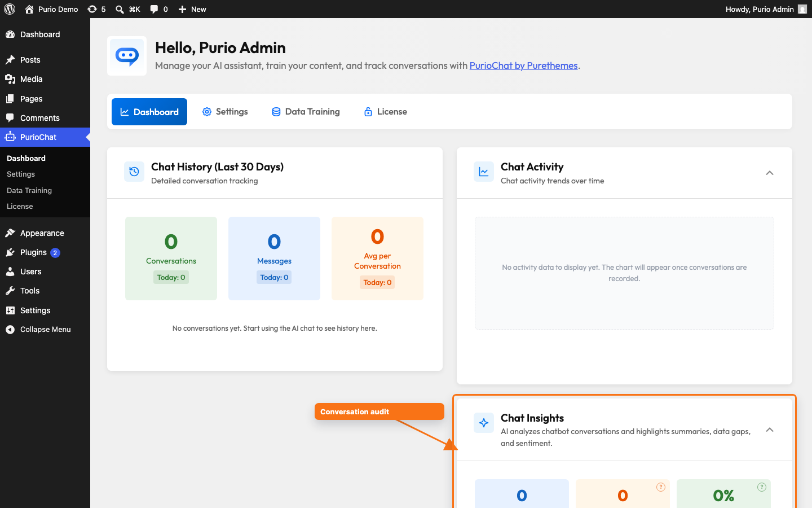
Task: Click Detailed conversation tracking subtitle
Action: [x=205, y=181]
